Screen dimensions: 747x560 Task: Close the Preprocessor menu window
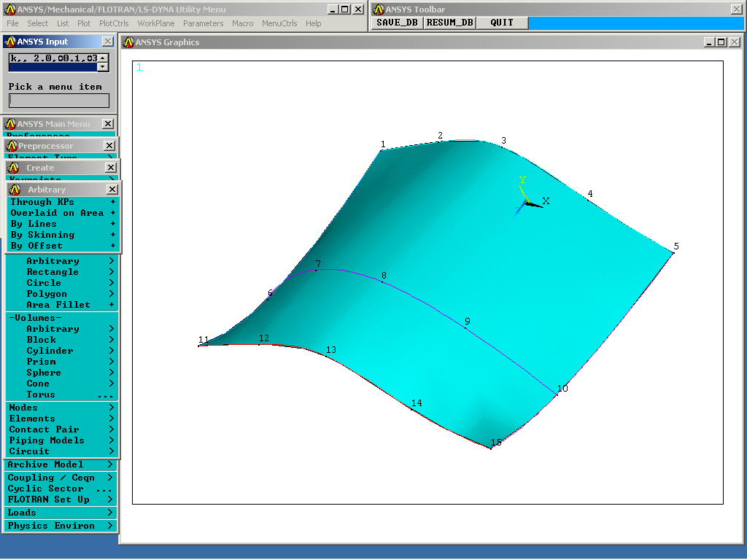(x=109, y=146)
